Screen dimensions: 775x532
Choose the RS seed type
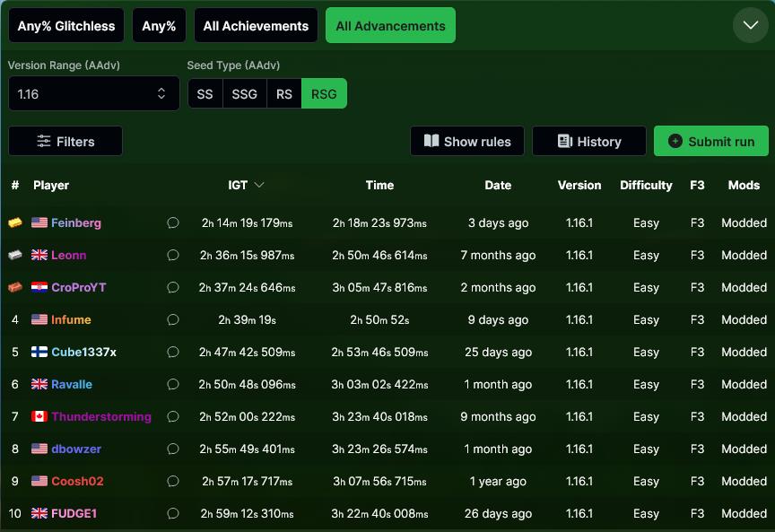283,94
